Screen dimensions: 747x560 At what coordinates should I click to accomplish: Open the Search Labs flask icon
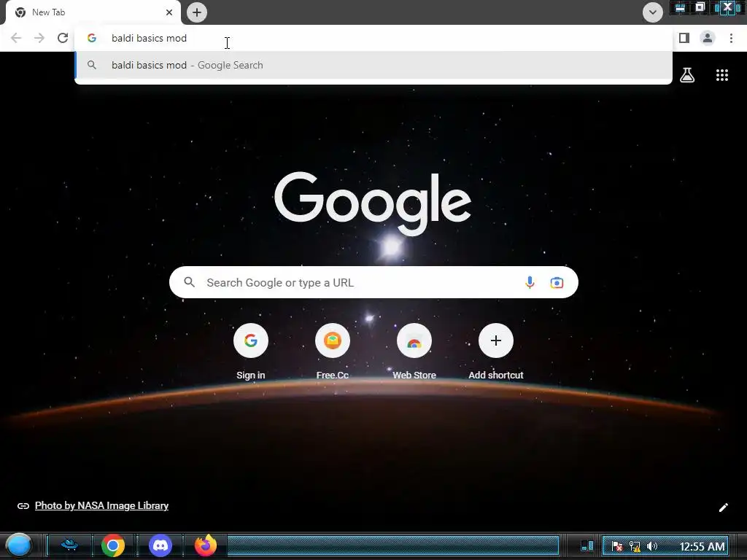pyautogui.click(x=687, y=75)
